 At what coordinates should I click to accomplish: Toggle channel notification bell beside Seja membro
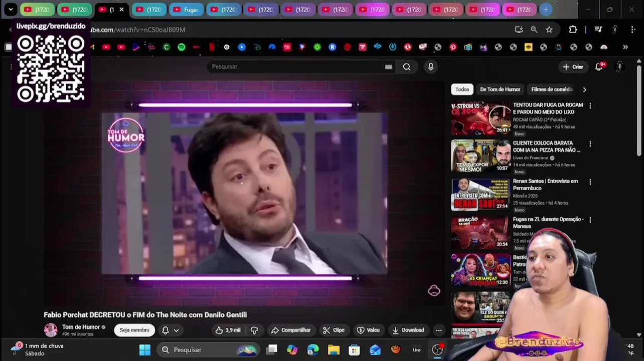click(165, 330)
